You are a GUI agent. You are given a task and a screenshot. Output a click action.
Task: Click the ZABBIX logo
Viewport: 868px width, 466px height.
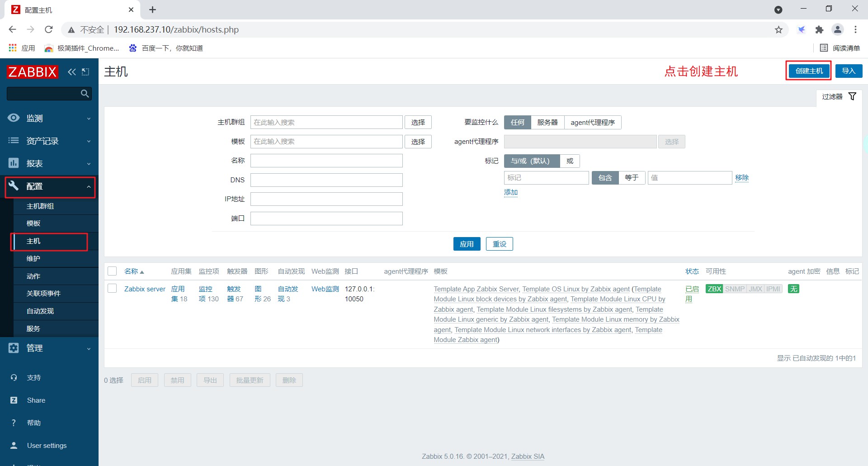(32, 72)
